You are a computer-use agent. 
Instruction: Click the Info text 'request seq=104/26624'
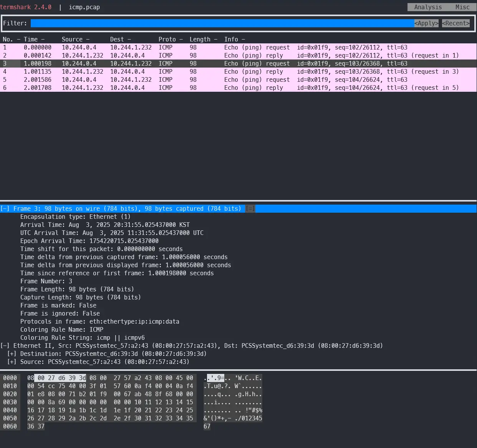(x=316, y=79)
